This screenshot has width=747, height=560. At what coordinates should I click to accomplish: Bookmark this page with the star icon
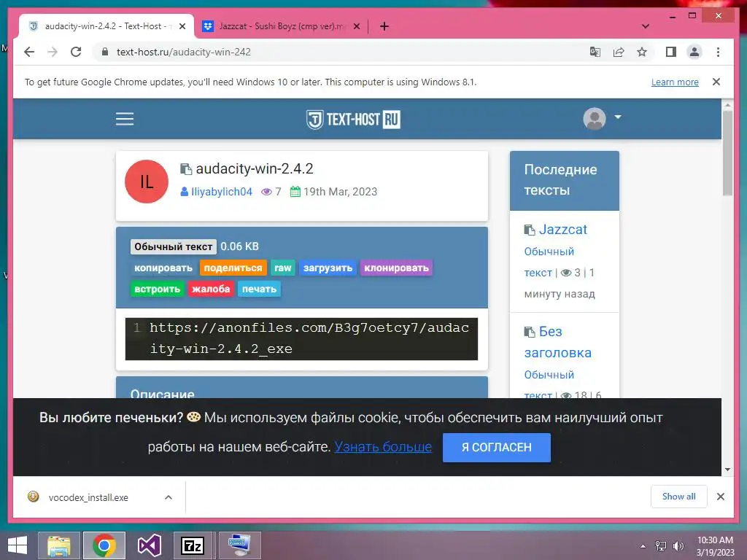click(642, 52)
